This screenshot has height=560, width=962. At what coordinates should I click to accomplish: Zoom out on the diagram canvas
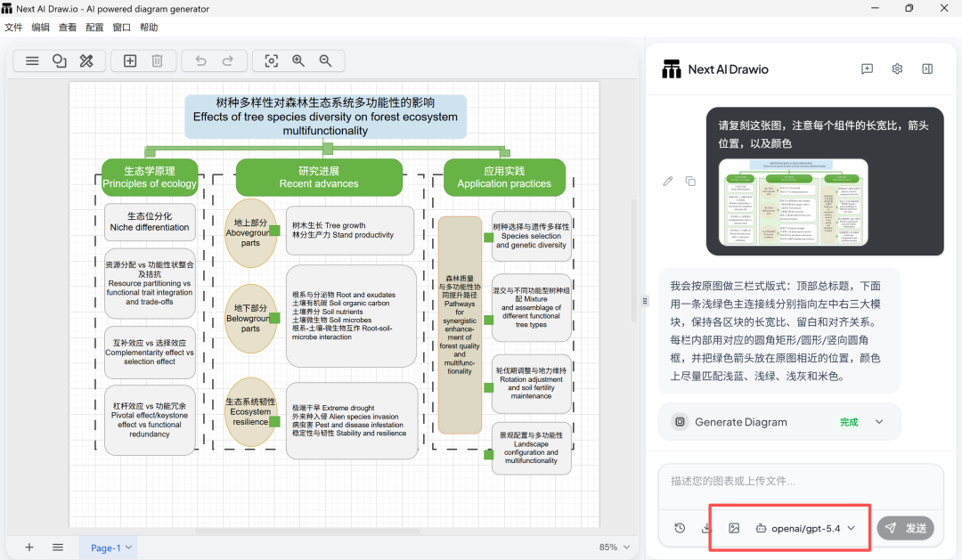[326, 61]
